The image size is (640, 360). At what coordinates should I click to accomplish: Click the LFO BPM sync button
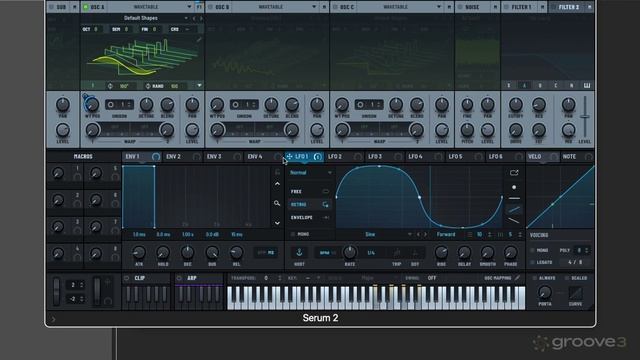[x=325, y=253]
